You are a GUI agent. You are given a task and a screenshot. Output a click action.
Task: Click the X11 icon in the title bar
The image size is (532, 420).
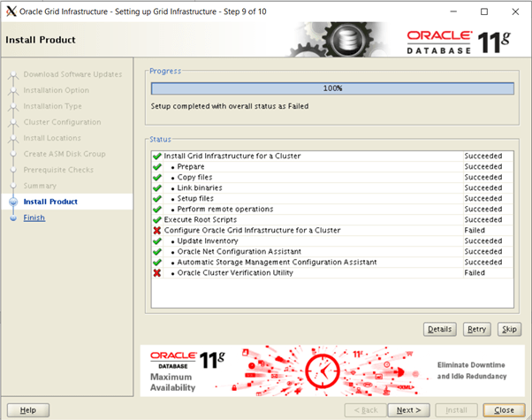(10, 11)
